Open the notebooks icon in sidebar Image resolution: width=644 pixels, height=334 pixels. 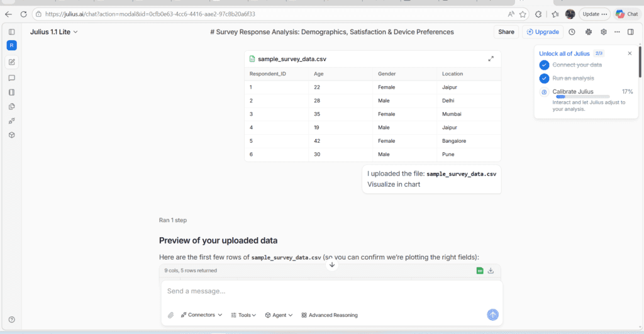11,92
